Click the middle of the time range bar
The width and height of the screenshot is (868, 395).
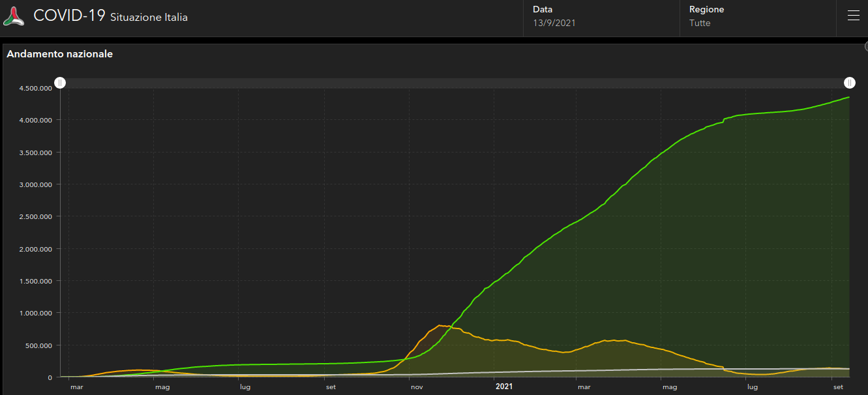(x=455, y=83)
